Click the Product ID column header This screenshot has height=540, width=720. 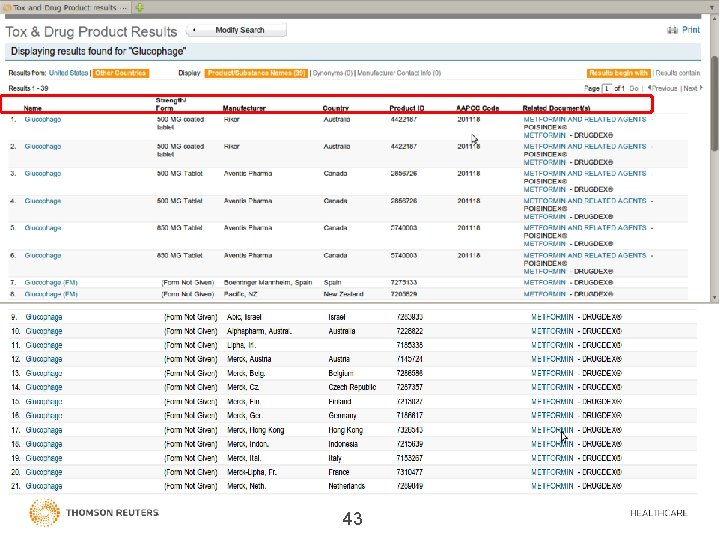pyautogui.click(x=407, y=108)
